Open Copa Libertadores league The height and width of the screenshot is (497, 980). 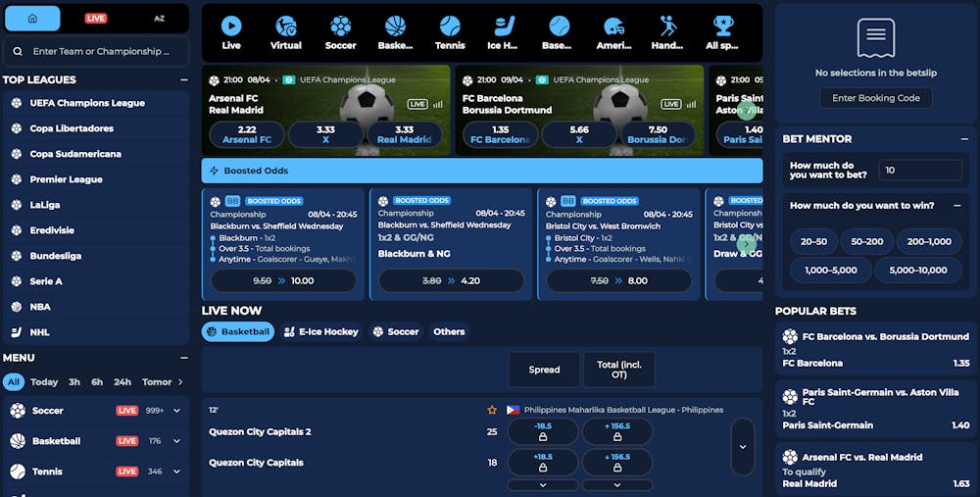tap(96, 128)
